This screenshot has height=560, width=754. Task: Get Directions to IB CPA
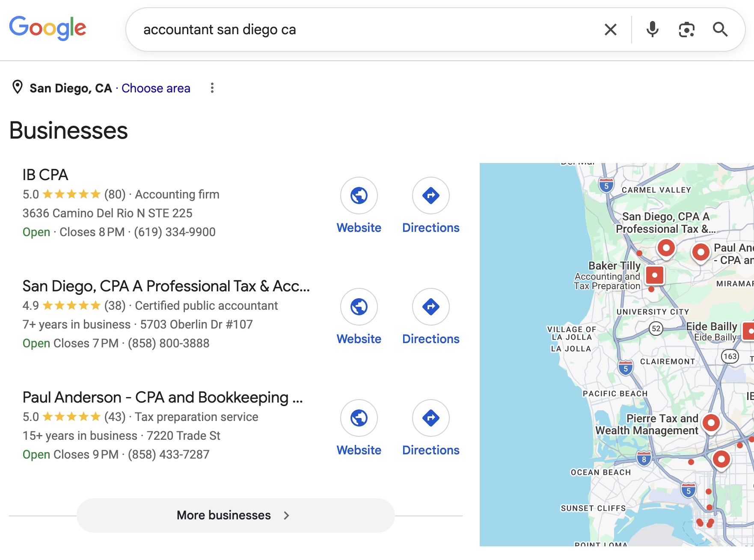[430, 196]
